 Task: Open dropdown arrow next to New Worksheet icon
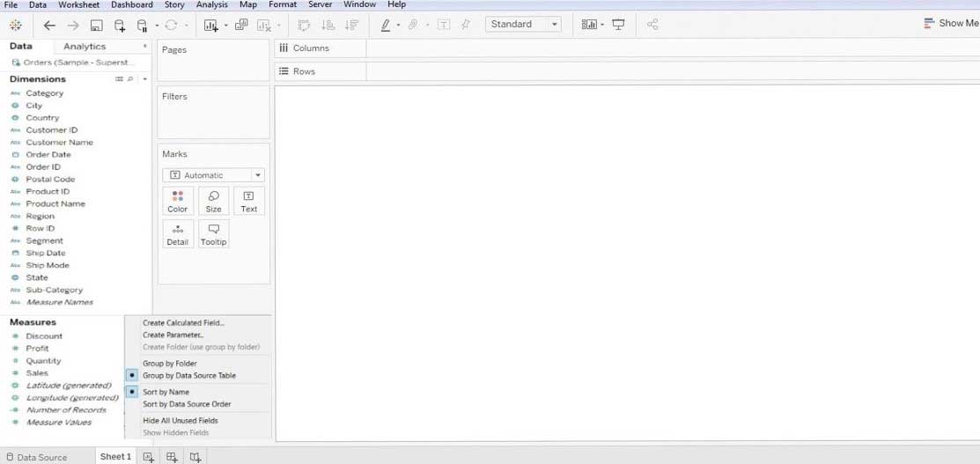(x=225, y=26)
